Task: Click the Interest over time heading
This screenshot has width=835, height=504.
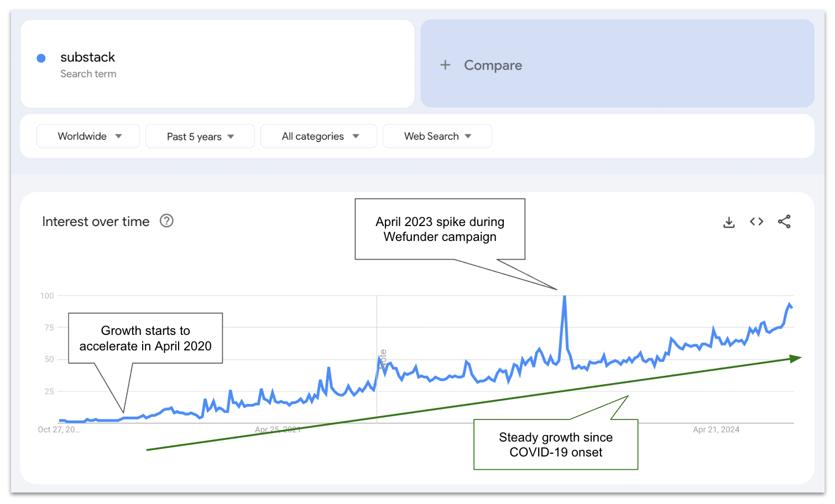Action: click(x=96, y=221)
